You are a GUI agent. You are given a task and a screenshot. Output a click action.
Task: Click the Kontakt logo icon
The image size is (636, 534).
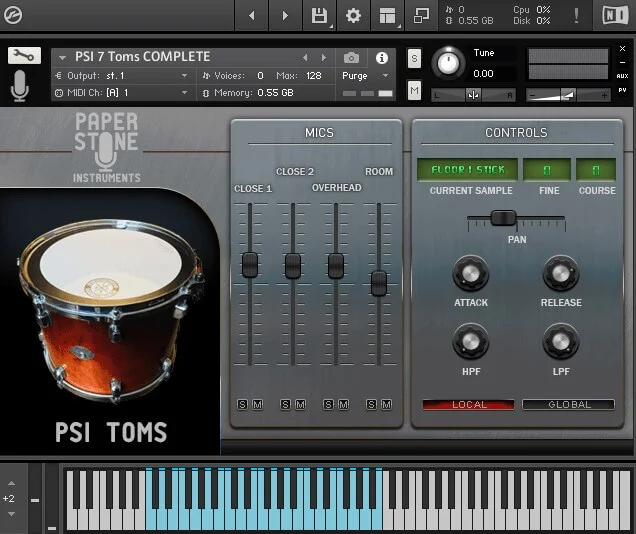13,15
